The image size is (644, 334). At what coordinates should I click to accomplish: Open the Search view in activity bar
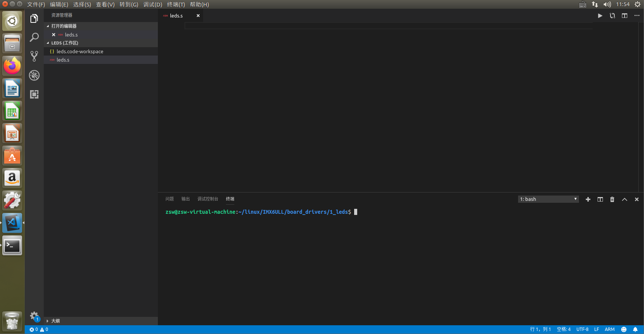(x=34, y=37)
